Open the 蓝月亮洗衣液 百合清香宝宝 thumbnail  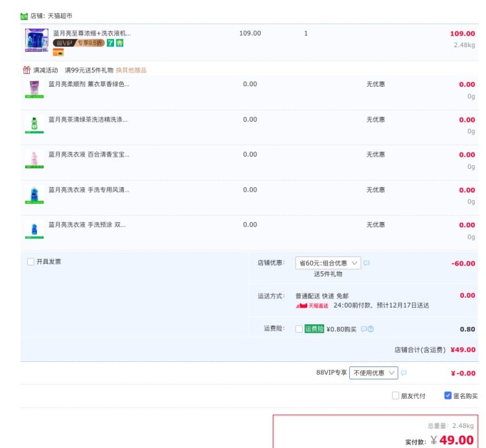[34, 160]
